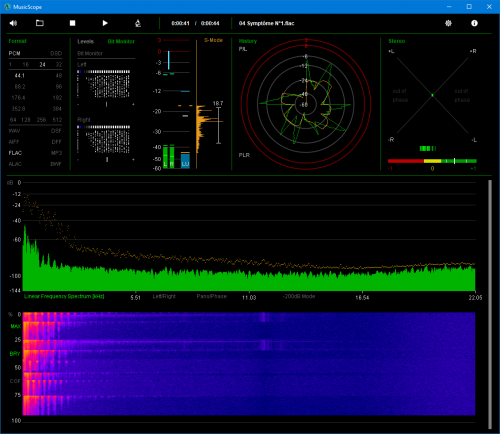Toggle Pass/Phase spectrum mode
The height and width of the screenshot is (434, 500).
(x=211, y=296)
